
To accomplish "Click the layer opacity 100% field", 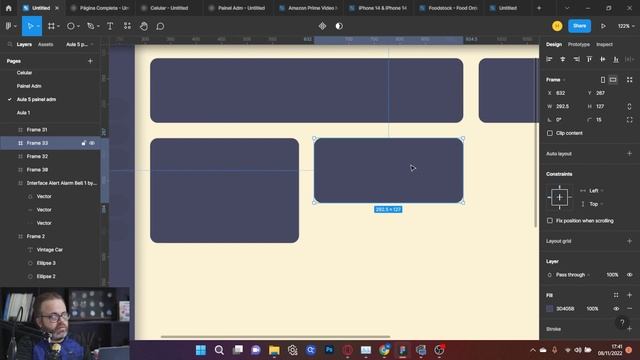I will [x=612, y=275].
